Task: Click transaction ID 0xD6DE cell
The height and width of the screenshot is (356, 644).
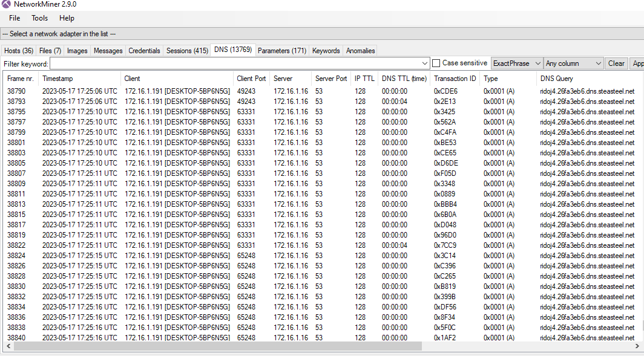Action: [446, 163]
